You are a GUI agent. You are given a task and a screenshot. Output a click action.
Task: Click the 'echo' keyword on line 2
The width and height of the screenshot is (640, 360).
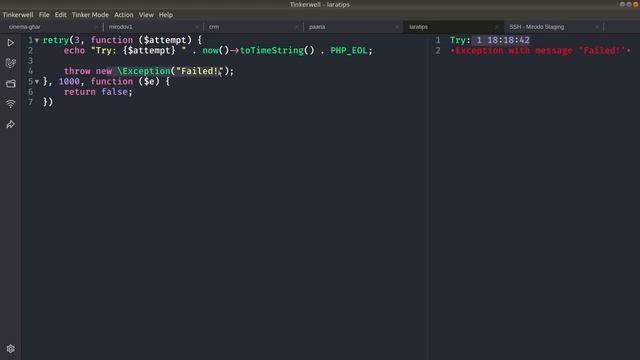tap(74, 51)
